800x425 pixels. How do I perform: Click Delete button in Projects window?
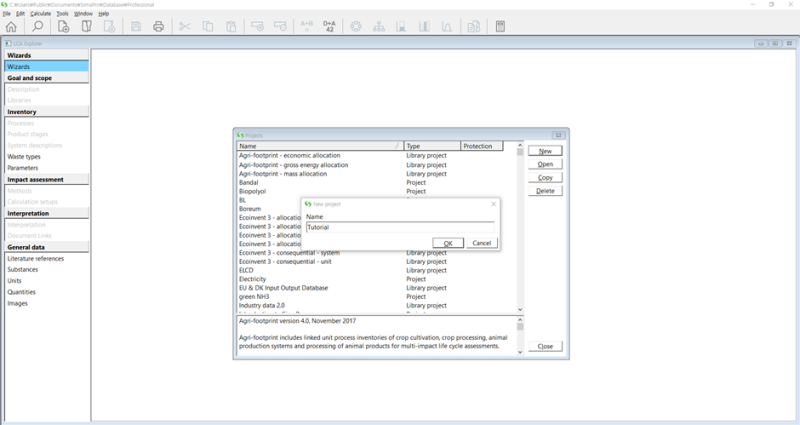click(x=545, y=191)
